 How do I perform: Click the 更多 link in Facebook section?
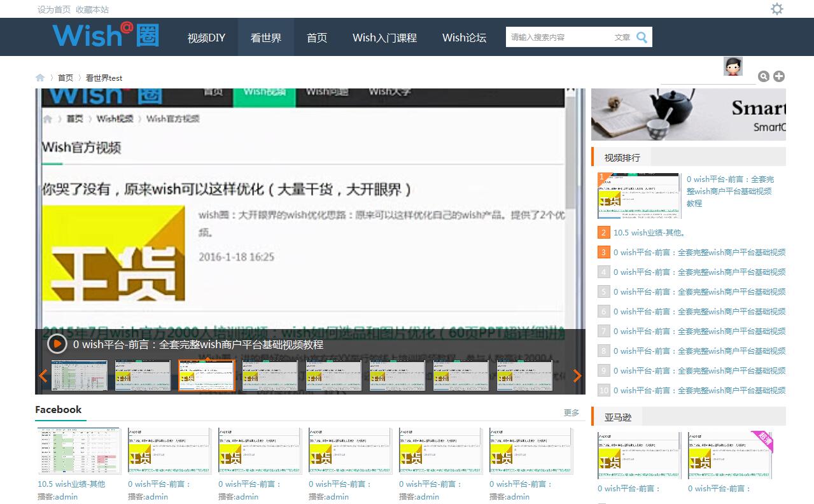(x=572, y=413)
